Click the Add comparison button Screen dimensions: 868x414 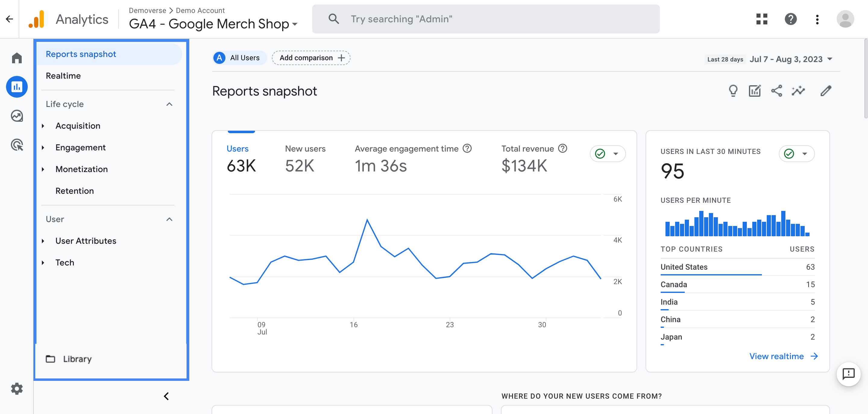click(x=311, y=57)
